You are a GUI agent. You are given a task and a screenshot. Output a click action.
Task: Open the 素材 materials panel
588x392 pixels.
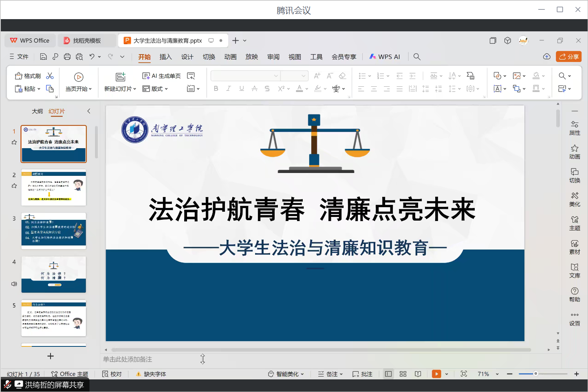point(575,247)
